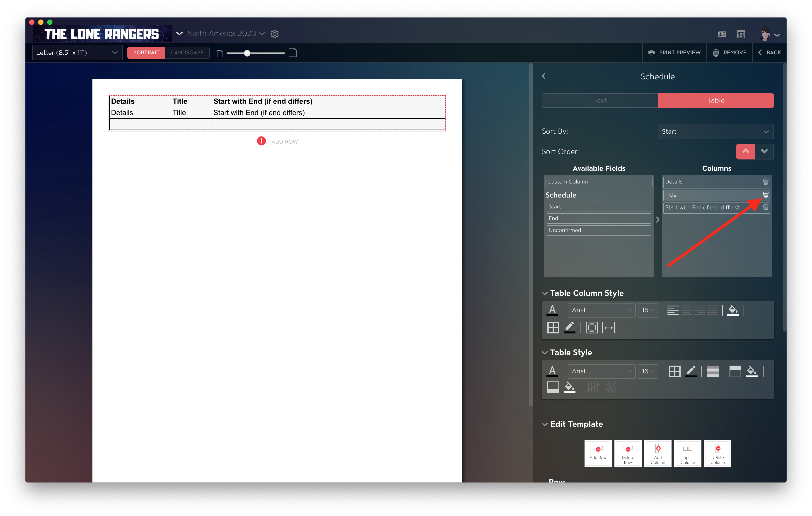Switch to Landscape orientation

click(x=187, y=53)
